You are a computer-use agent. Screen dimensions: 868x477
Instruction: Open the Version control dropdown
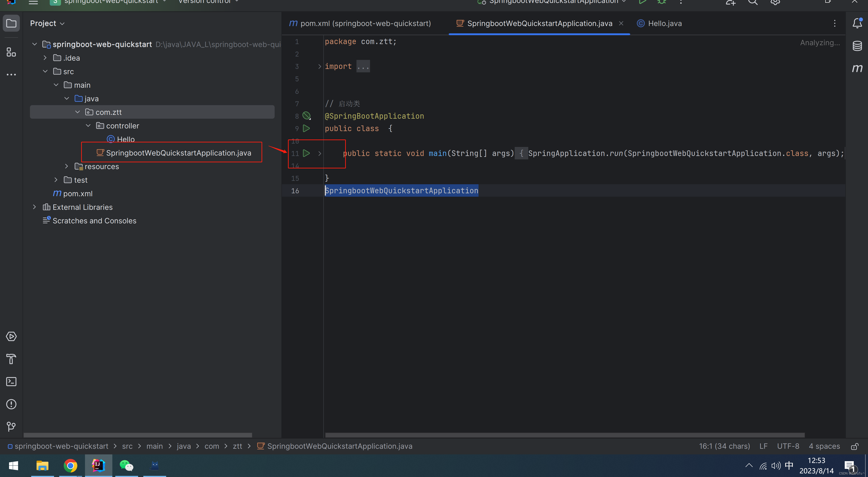208,2
